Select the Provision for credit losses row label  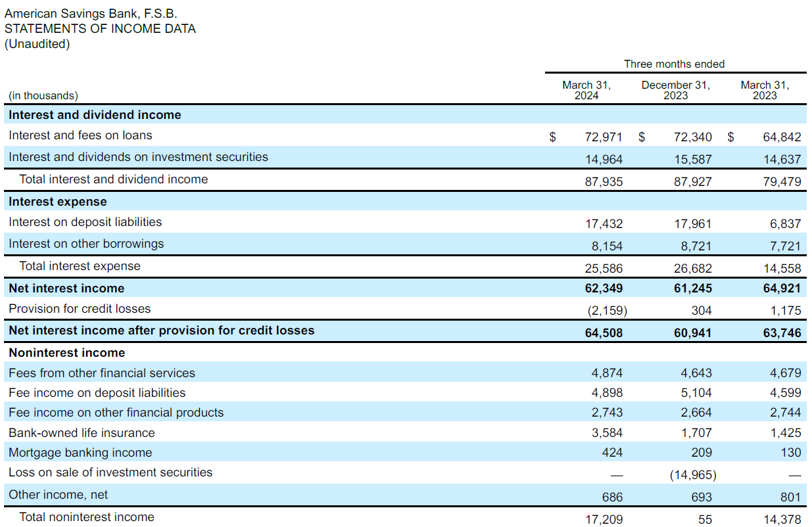tap(80, 309)
